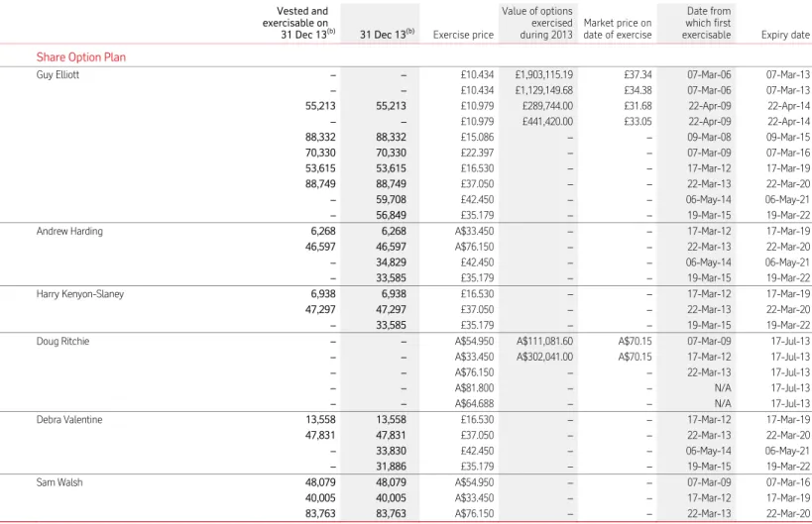This screenshot has height=524, width=812.
Task: Click '47,831' in the shaded 31 Dec 13 column
Action: click(x=391, y=435)
